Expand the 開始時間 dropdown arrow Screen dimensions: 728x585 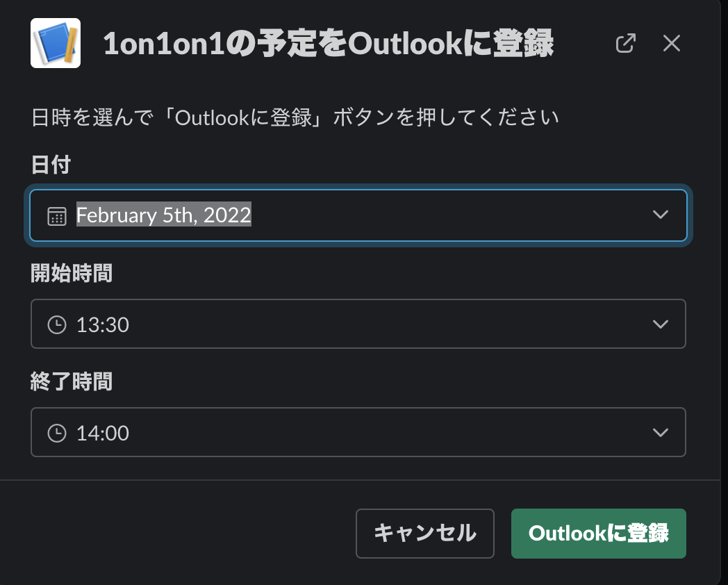[661, 324]
